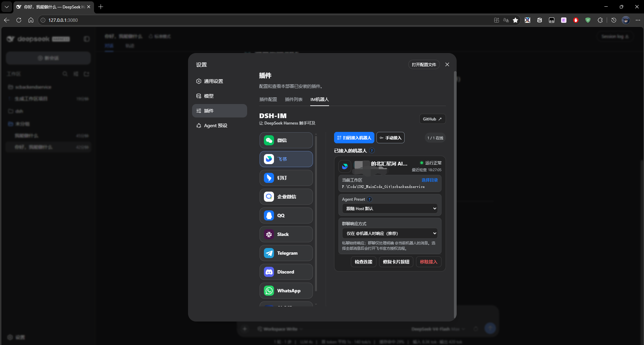This screenshot has width=644, height=345.
Task: Click the red 移除接入 button
Action: [429, 262]
